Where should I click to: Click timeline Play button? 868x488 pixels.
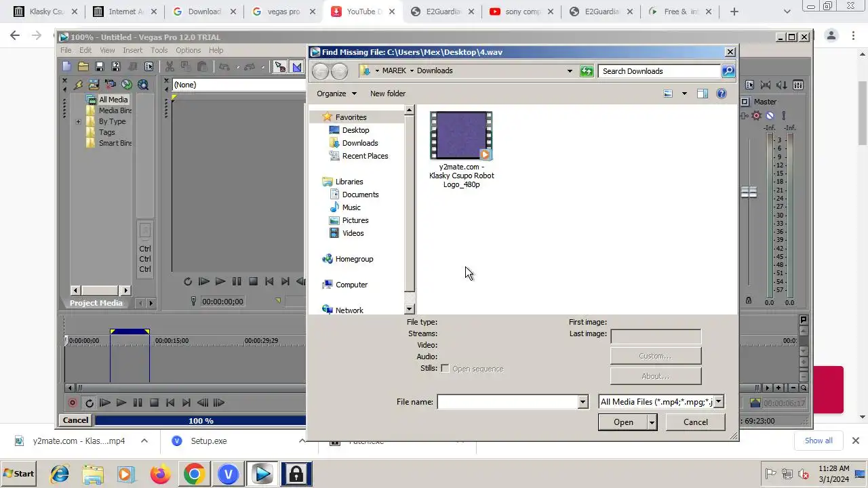tap(121, 403)
